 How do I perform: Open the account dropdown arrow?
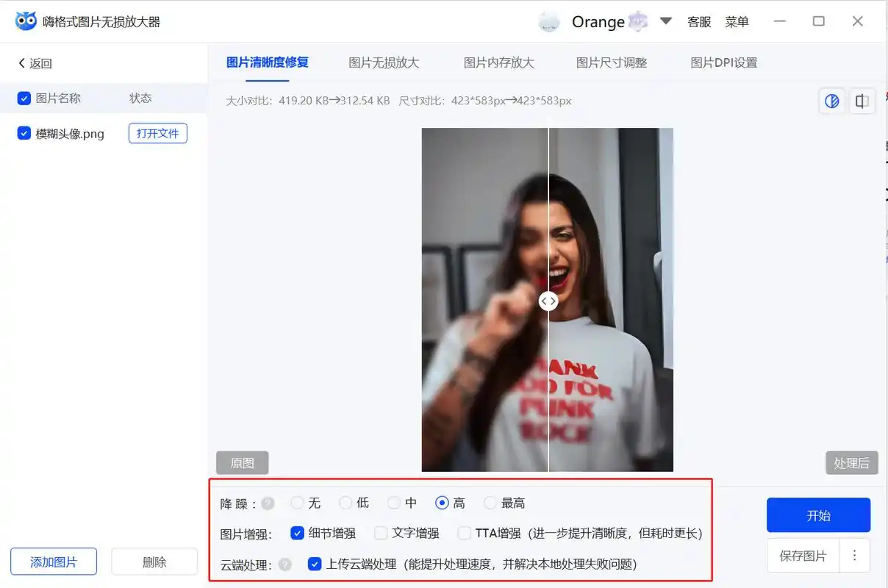point(665,21)
